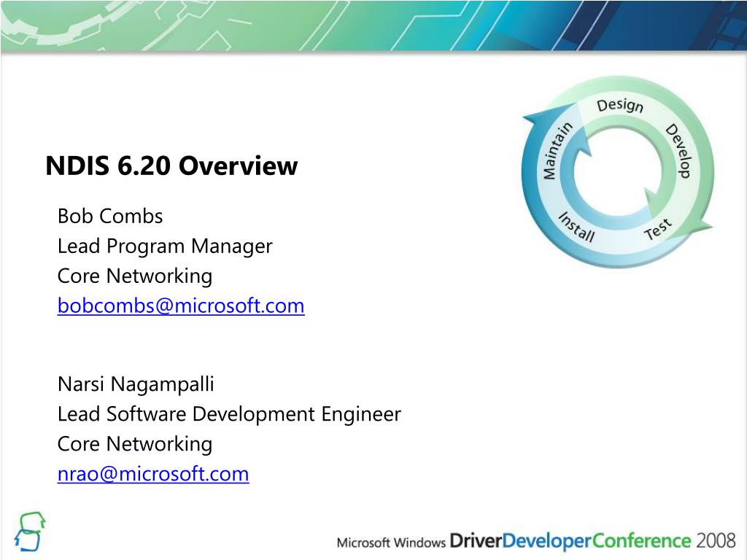Click the Driver Developer Conference 2008 logo
Screen dimensions: 747x560
tap(536, 542)
